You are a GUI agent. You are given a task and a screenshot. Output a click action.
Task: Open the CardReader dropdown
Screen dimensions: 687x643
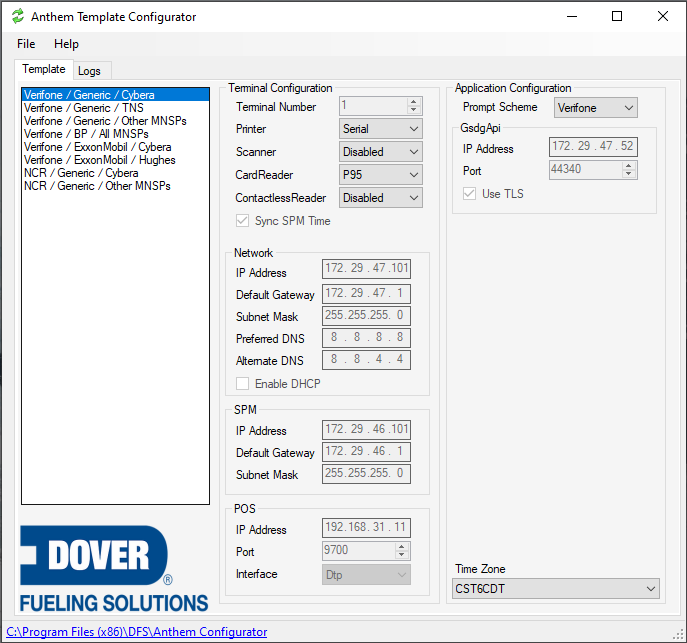pos(380,175)
